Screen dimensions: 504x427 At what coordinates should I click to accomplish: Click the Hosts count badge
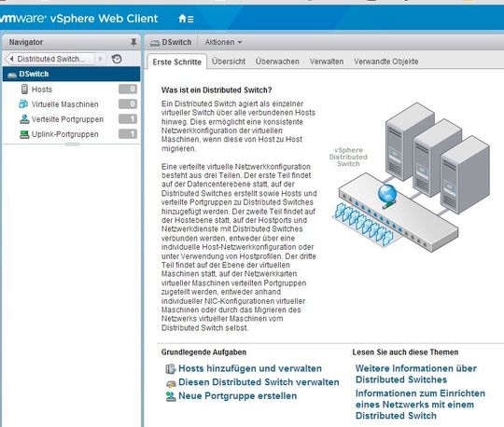pos(128,89)
